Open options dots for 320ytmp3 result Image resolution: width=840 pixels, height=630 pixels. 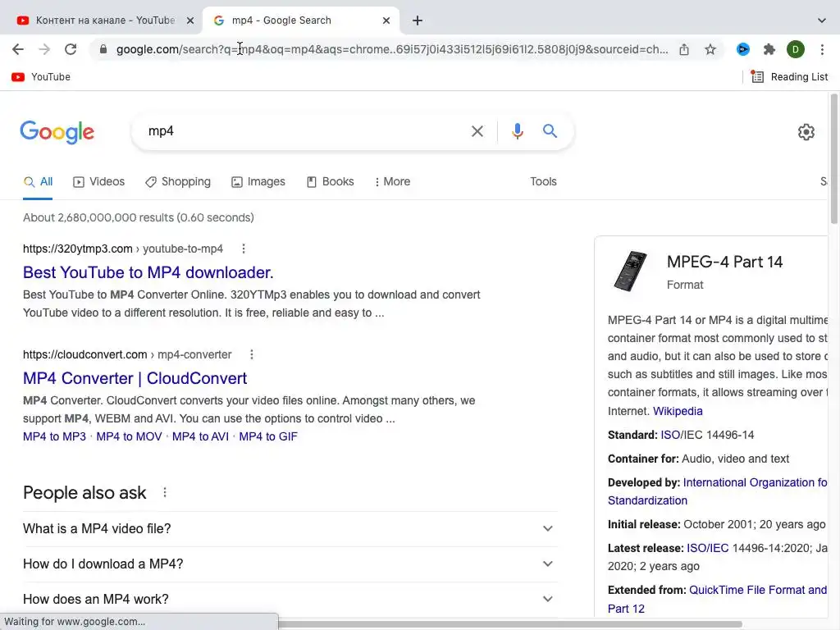point(243,249)
